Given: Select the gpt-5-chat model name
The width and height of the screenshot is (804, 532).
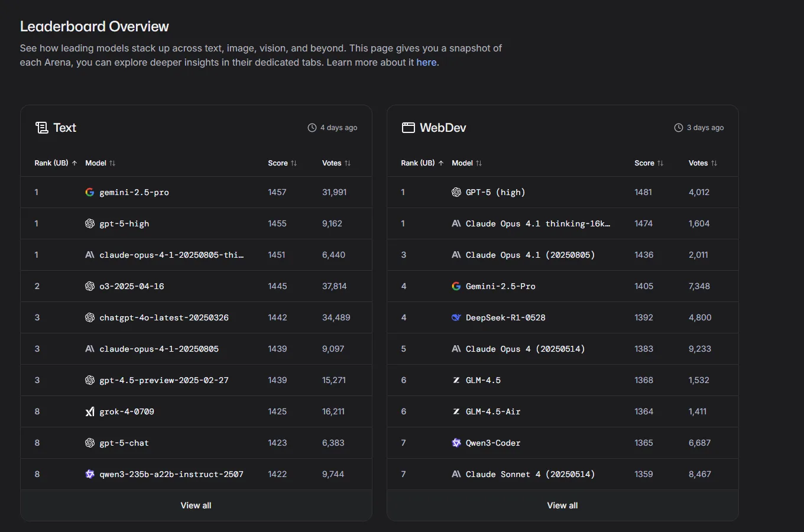Looking at the screenshot, I should (124, 443).
